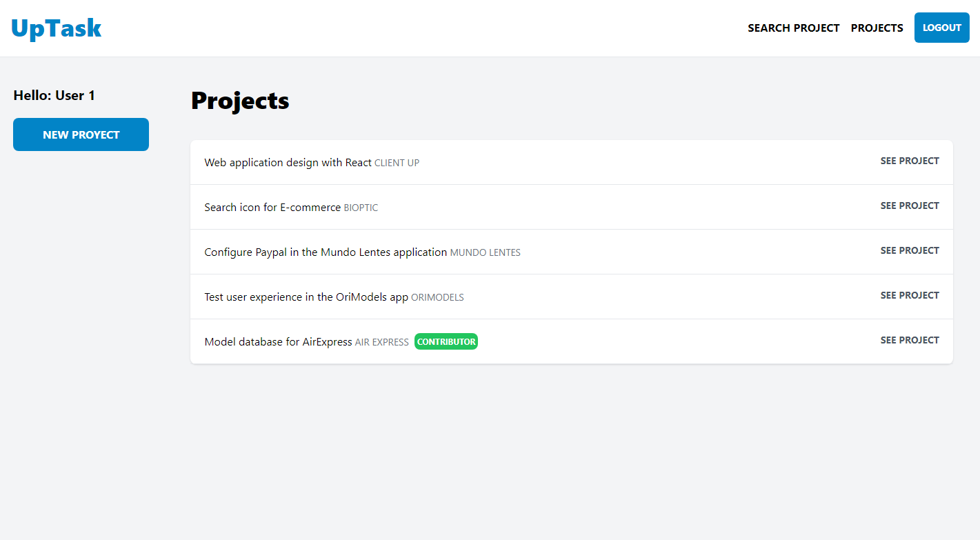Screen dimensions: 980x540
Task: Click the CLIENT UP client label
Action: (x=397, y=163)
